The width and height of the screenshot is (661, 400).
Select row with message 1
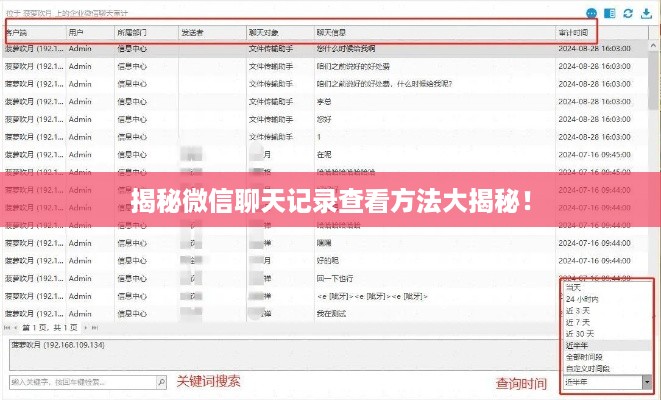tap(325, 137)
